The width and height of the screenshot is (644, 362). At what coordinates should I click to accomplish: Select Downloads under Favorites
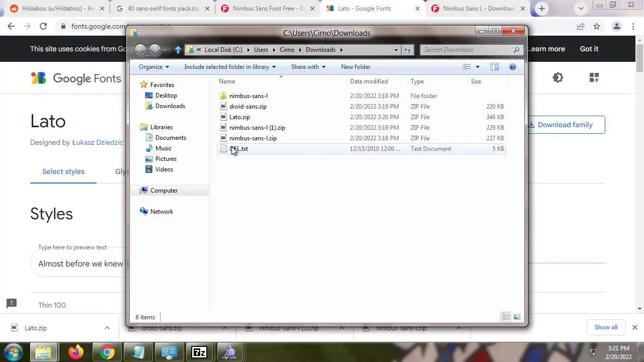(x=170, y=106)
